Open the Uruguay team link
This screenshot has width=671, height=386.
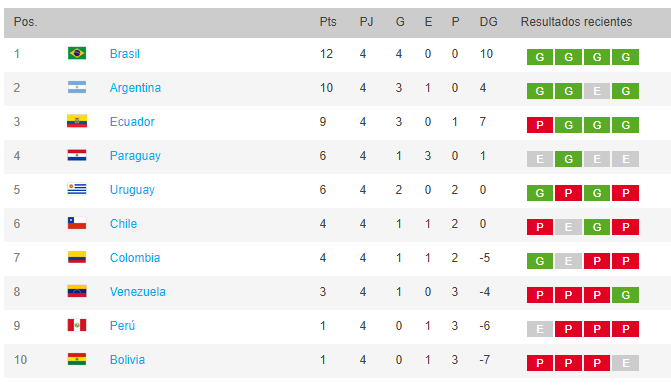pos(132,190)
